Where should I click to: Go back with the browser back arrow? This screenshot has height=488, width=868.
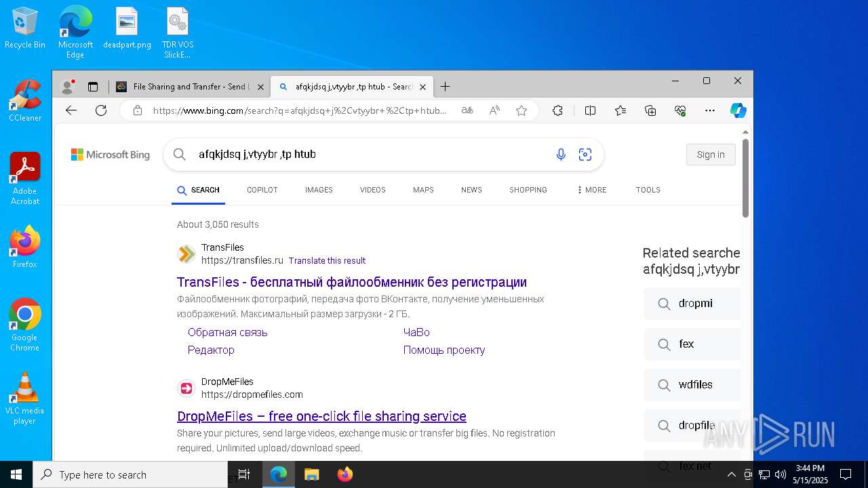[71, 110]
